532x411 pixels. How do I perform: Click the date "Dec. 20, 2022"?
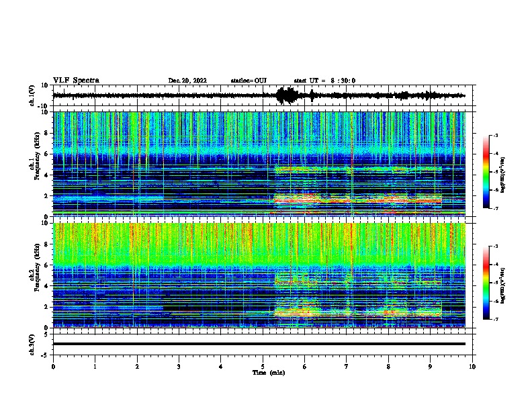[187, 81]
